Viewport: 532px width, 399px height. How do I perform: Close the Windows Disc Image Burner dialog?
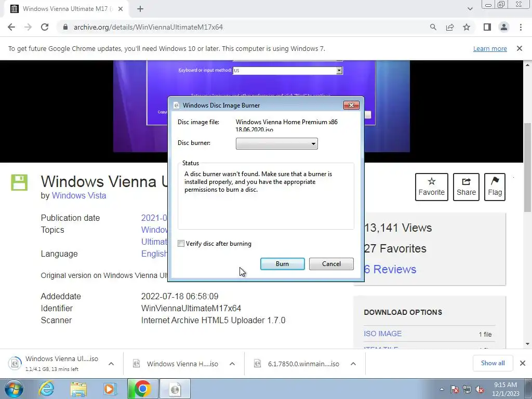coord(351,105)
